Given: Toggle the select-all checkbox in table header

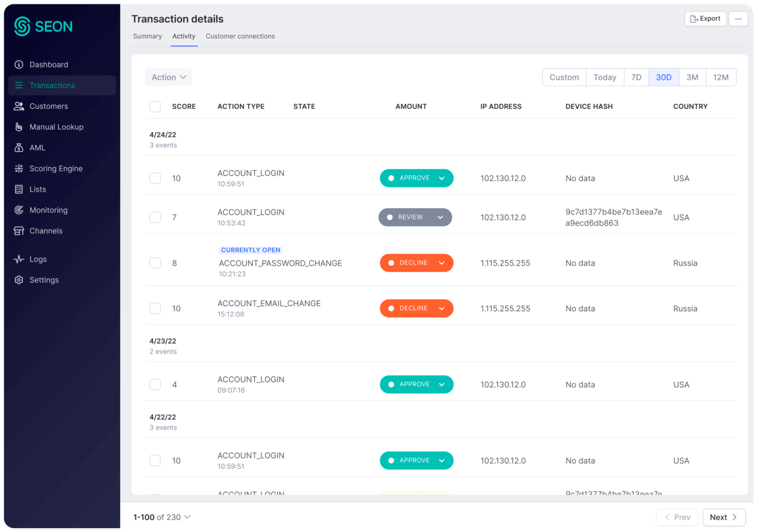Looking at the screenshot, I should [x=155, y=106].
